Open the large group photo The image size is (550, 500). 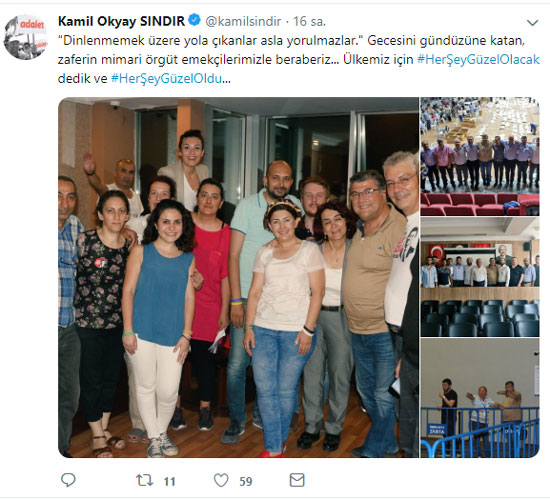pos(238,278)
